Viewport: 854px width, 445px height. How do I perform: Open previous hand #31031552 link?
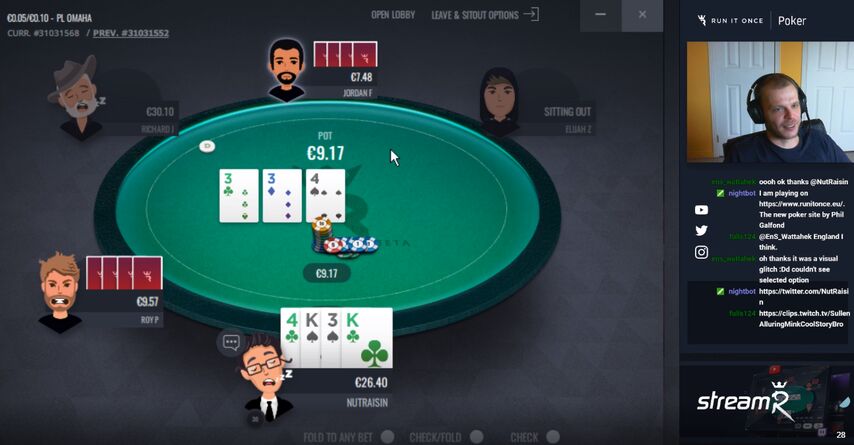click(x=131, y=33)
